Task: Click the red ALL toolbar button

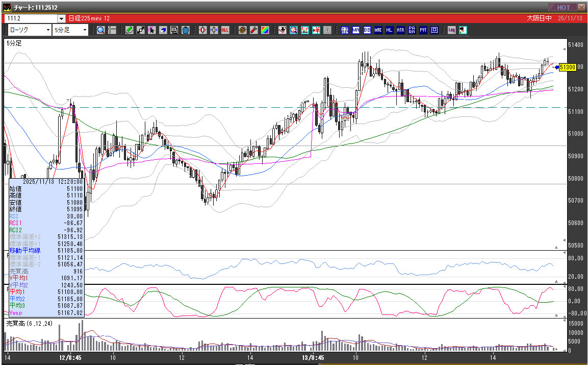Action: tap(225, 30)
